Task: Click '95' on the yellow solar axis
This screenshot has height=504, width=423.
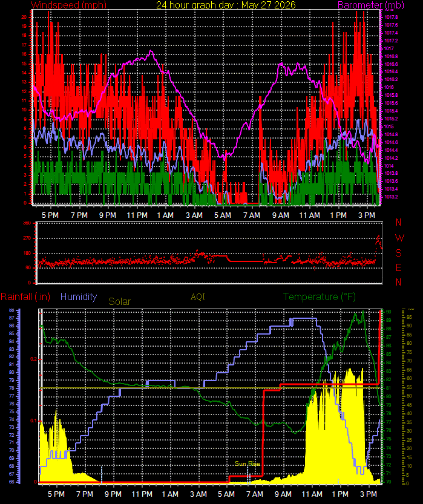Action: coord(409,317)
